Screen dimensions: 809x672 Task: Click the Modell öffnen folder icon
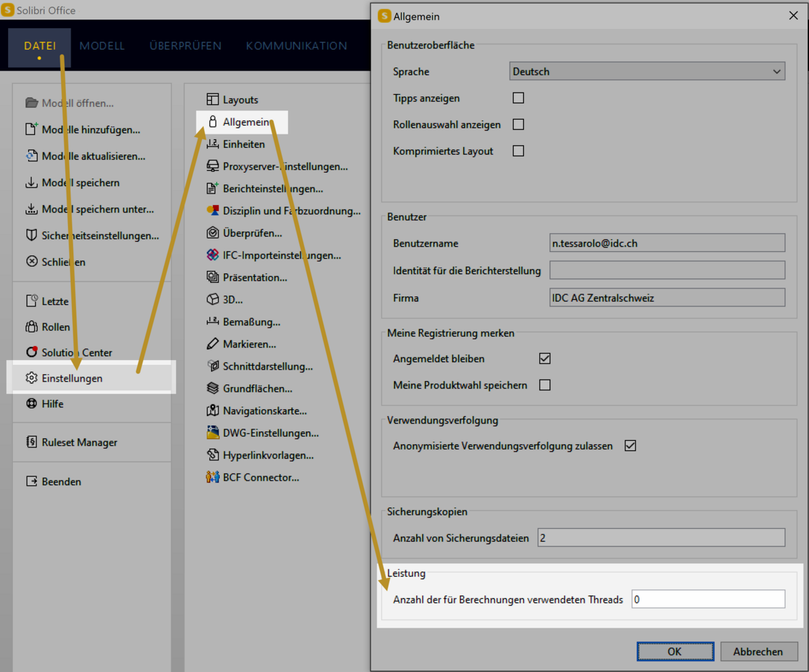(x=32, y=103)
